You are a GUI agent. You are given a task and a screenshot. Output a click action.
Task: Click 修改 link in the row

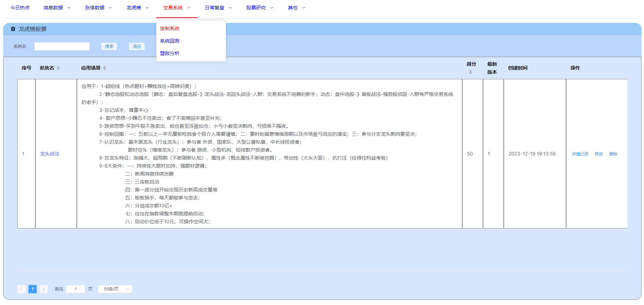click(599, 154)
